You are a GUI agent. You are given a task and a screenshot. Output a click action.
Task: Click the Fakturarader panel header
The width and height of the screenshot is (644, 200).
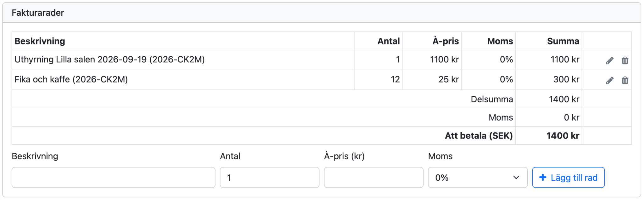pyautogui.click(x=322, y=13)
